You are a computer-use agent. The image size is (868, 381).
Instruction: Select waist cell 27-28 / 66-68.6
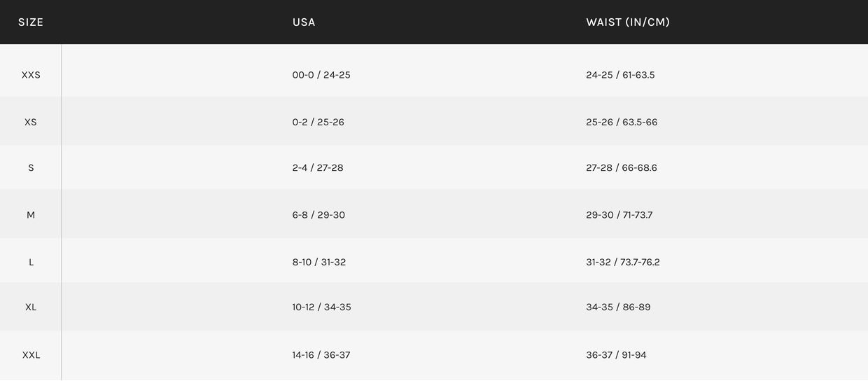[x=622, y=168]
